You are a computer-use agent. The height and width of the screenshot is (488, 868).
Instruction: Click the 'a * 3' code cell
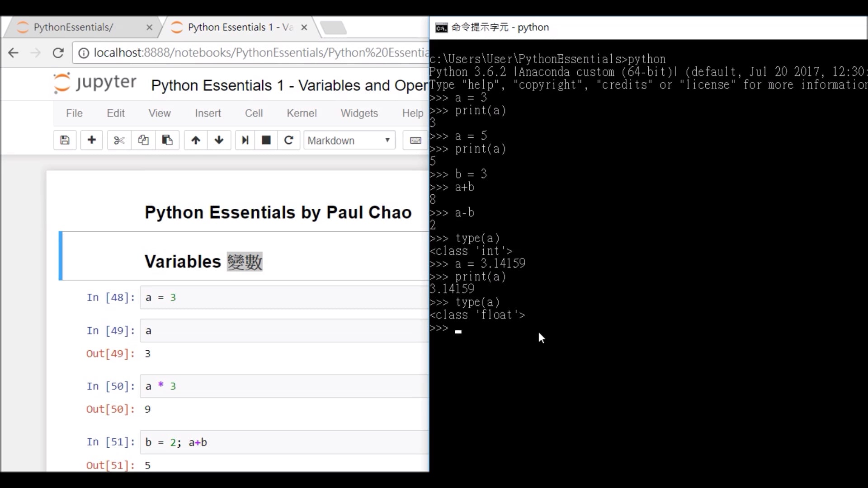point(285,386)
